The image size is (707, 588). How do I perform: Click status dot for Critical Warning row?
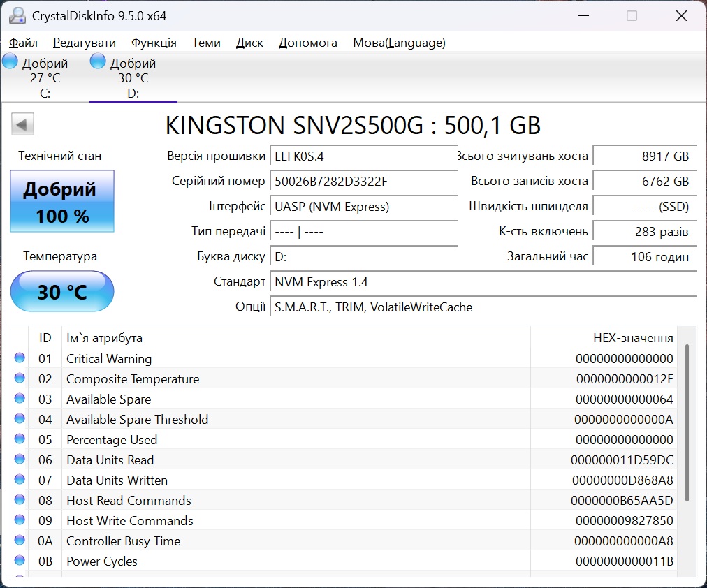[x=20, y=358]
